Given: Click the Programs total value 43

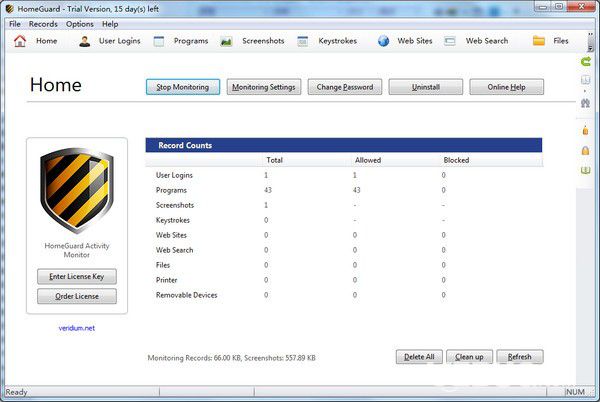Looking at the screenshot, I should pos(268,190).
